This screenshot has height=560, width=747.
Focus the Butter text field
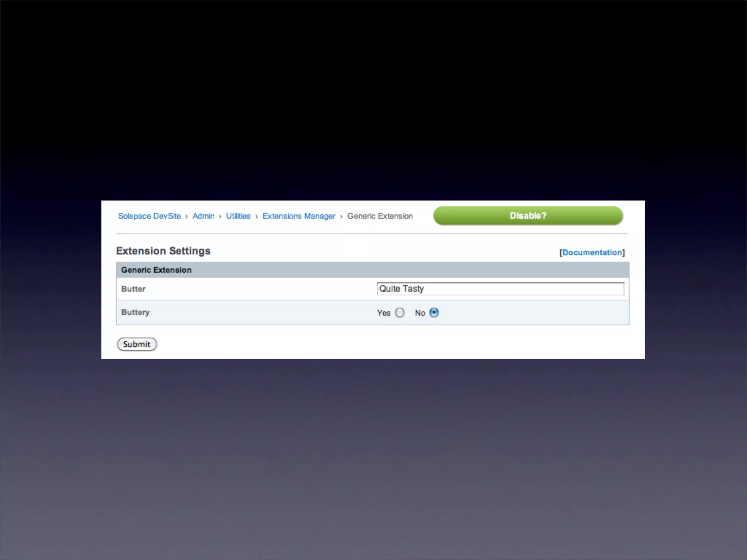pos(500,289)
